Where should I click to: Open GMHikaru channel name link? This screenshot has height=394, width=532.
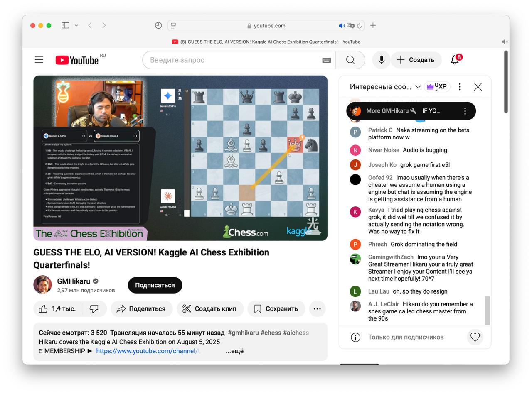74,281
